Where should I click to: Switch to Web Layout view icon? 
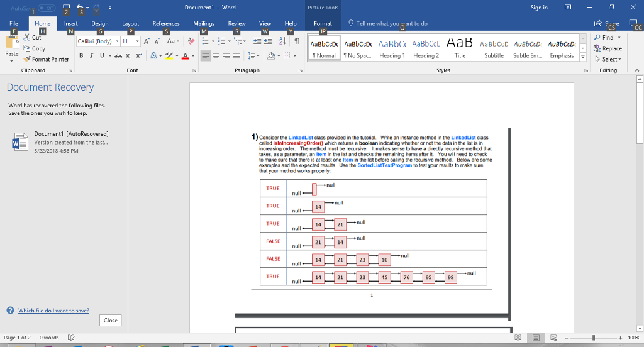click(x=553, y=338)
